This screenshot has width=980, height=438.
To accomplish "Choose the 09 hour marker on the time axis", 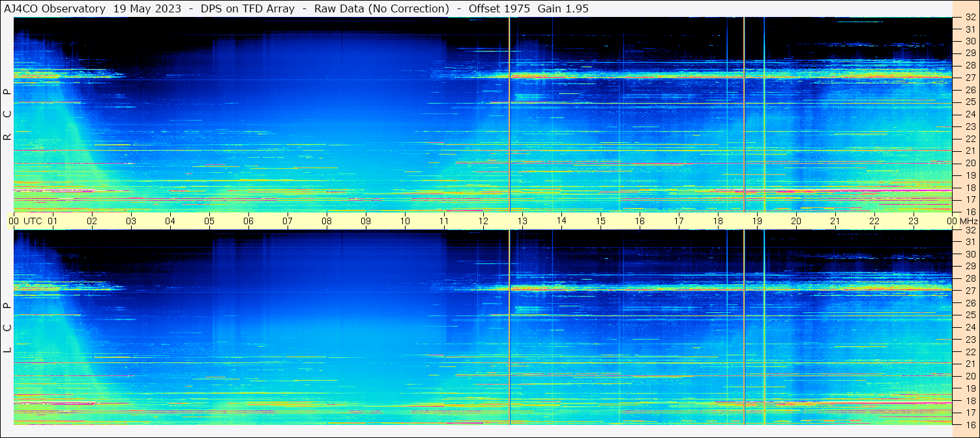I will point(366,221).
